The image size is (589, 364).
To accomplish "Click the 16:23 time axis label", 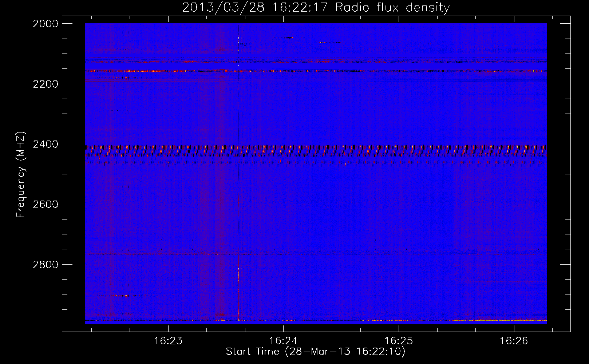I will (x=168, y=341).
